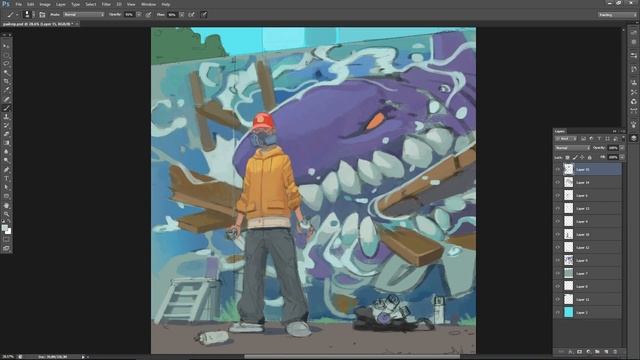Select the Dodge tool

pyautogui.click(x=6, y=161)
